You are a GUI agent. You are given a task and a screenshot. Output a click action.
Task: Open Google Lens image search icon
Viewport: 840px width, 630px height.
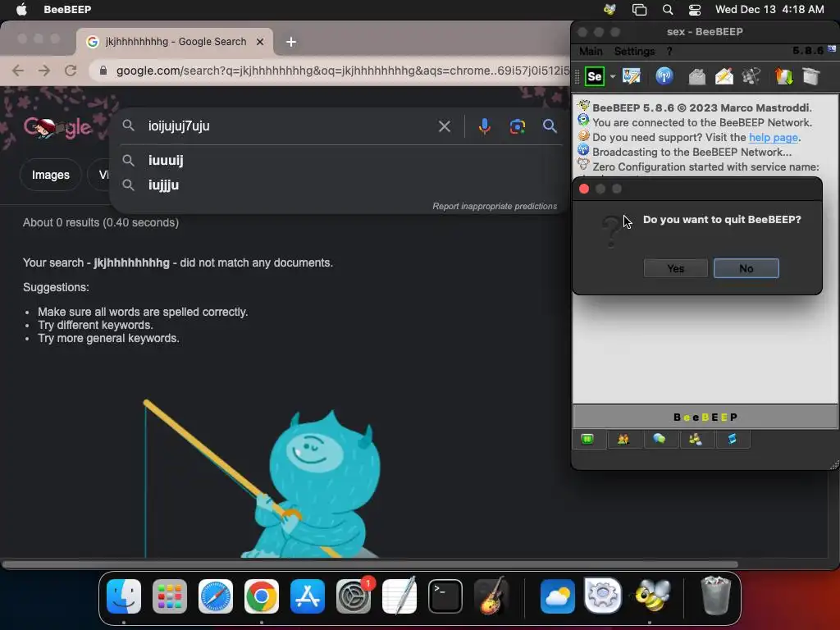coord(517,126)
